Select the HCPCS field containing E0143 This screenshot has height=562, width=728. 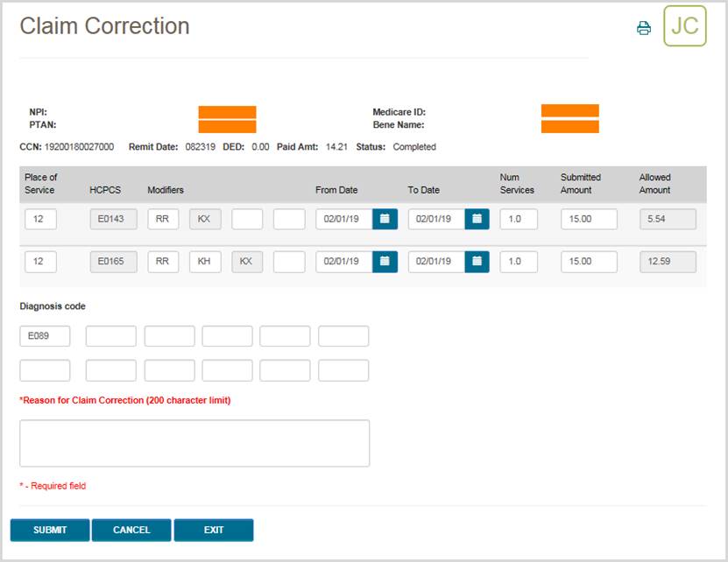tap(112, 219)
